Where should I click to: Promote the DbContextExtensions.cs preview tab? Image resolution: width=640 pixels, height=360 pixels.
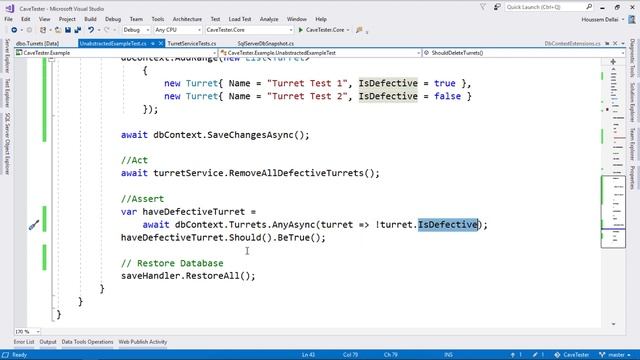[607, 43]
